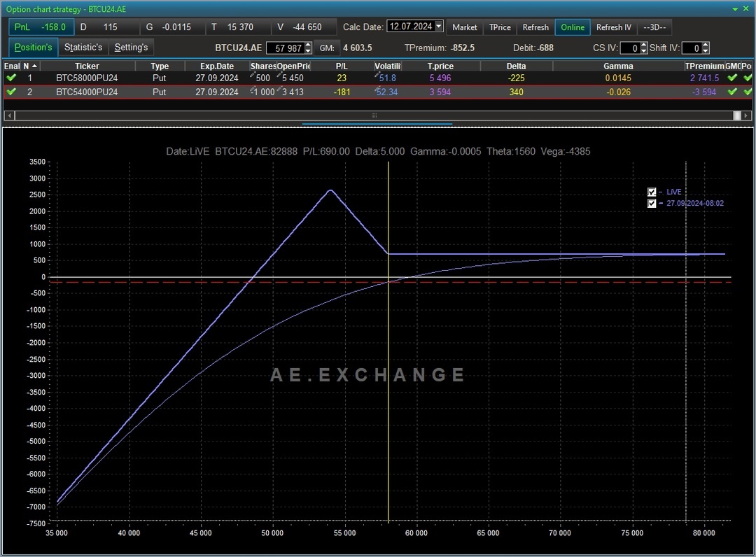
Task: Decrease CS IV with its down arrow
Action: tap(643, 51)
